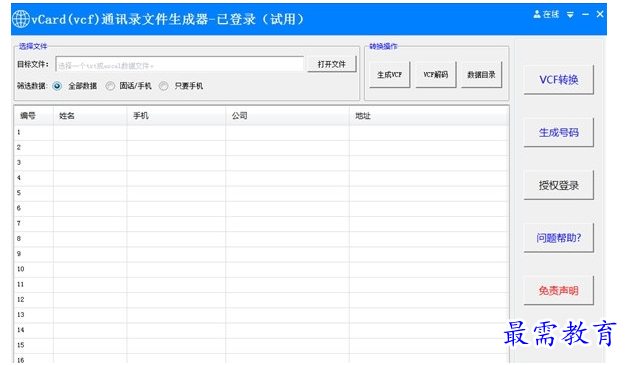Select table row numbered 4
This screenshot has width=625, height=365.
click(261, 178)
